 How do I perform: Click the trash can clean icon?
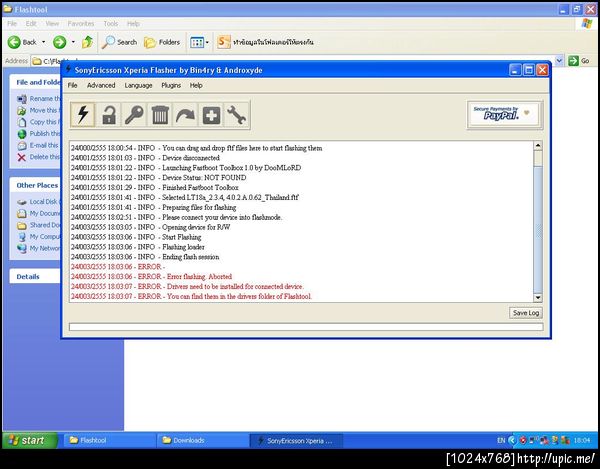160,115
